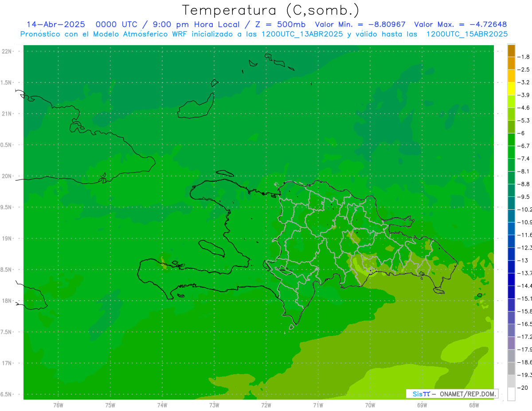Click the "SisTT – ONAMET/REP.DOM." credit box
The height and width of the screenshot is (411, 532).
pyautogui.click(x=452, y=394)
